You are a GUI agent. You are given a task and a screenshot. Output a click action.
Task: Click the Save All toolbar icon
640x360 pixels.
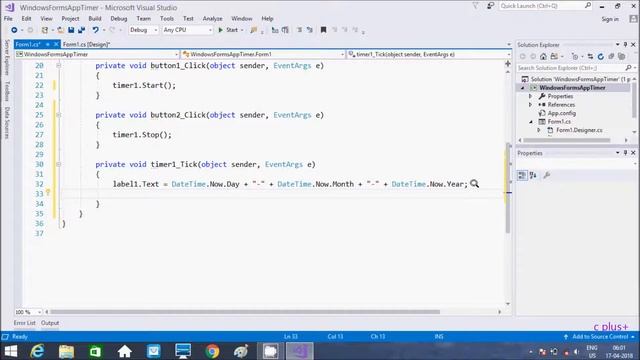point(82,30)
